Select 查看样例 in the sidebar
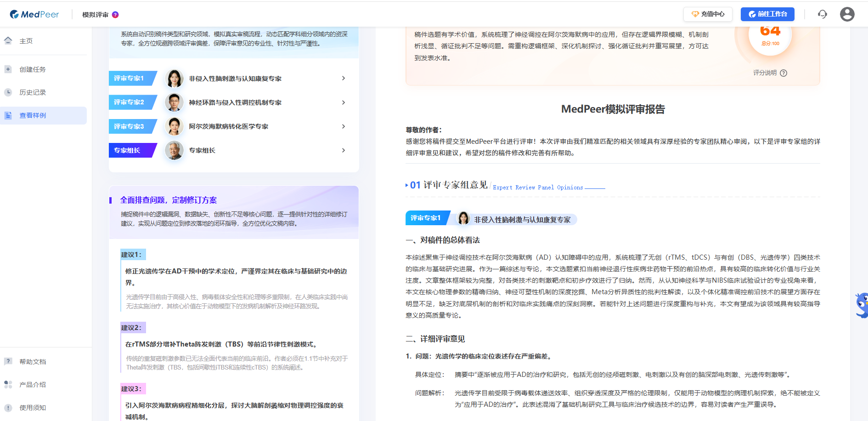This screenshot has height=421, width=868. (44, 115)
